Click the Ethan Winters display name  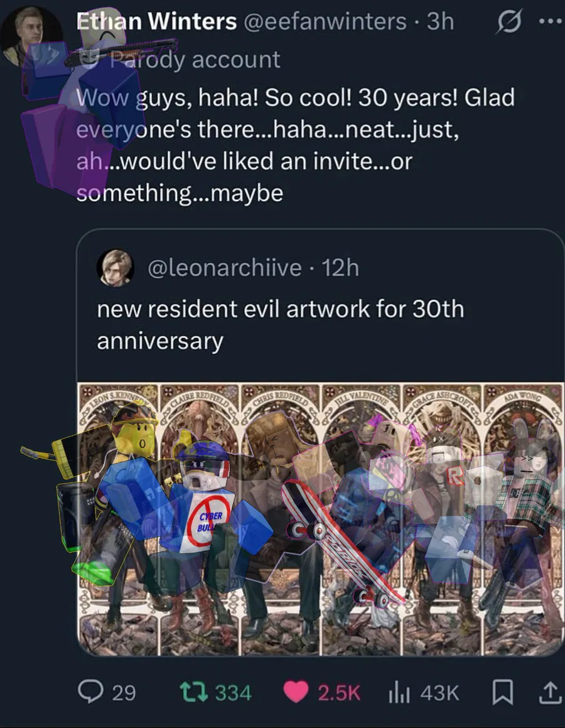pyautogui.click(x=157, y=21)
